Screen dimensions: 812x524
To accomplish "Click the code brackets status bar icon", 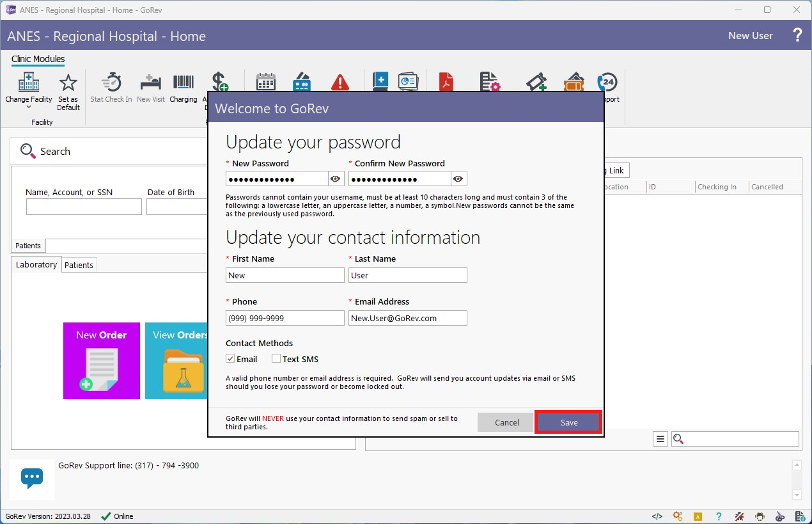I will tap(657, 516).
